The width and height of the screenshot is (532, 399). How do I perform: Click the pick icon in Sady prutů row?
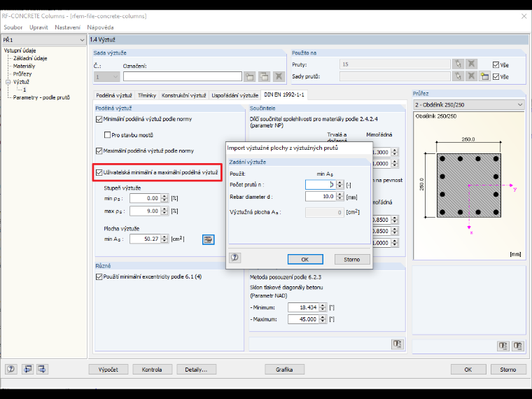pos(458,76)
